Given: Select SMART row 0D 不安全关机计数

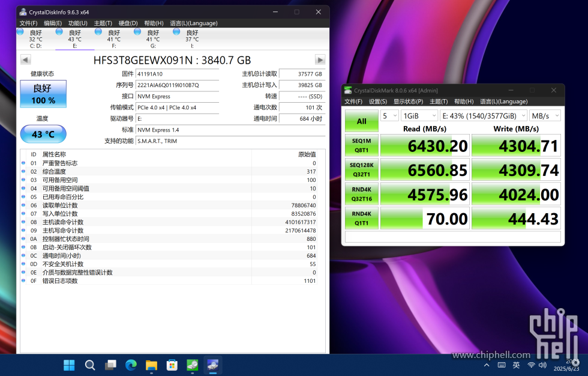Looking at the screenshot, I should (x=169, y=264).
